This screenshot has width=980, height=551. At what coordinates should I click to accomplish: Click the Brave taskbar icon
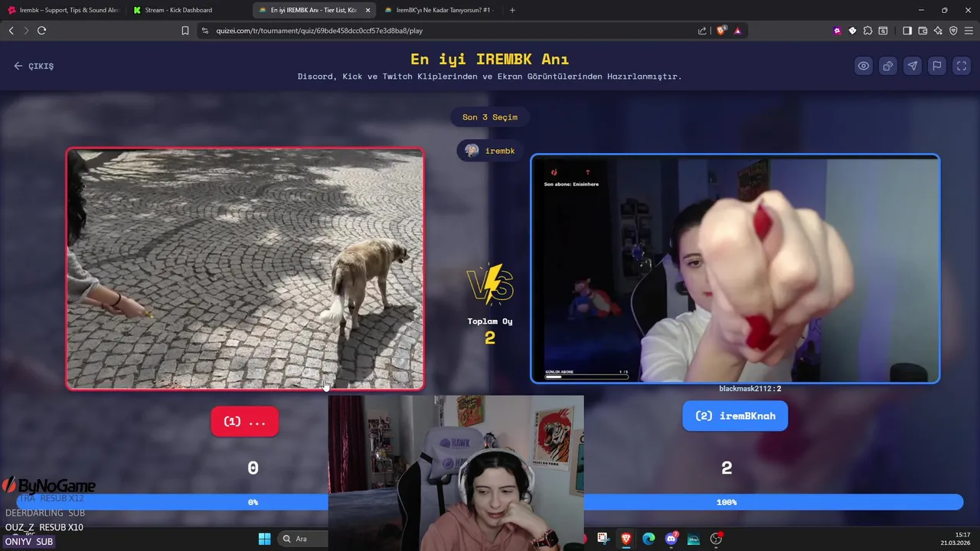(x=626, y=539)
